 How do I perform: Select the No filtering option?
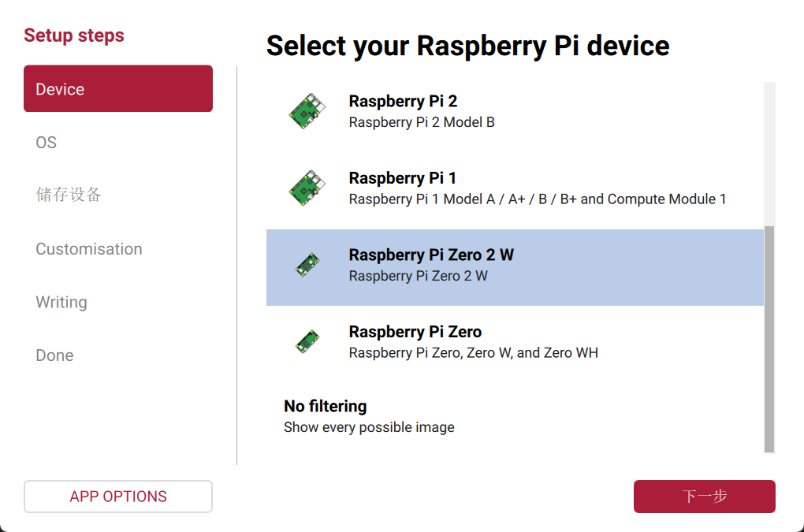[326, 407]
